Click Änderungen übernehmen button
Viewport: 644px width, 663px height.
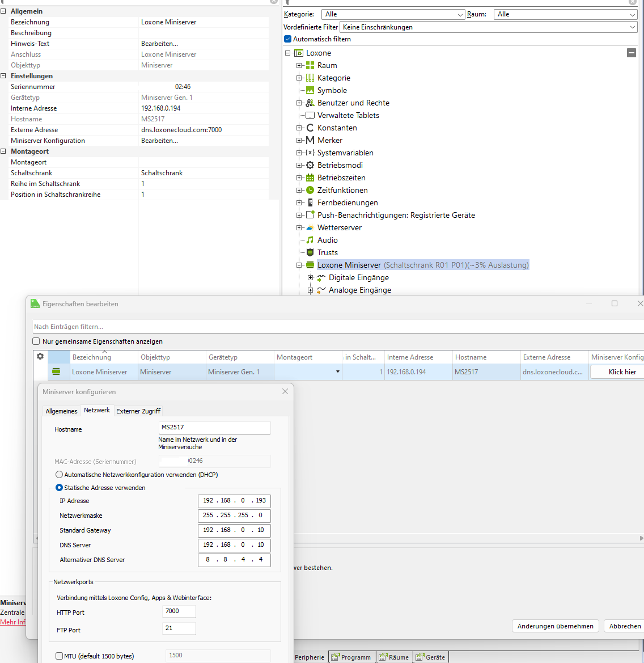pyautogui.click(x=555, y=626)
